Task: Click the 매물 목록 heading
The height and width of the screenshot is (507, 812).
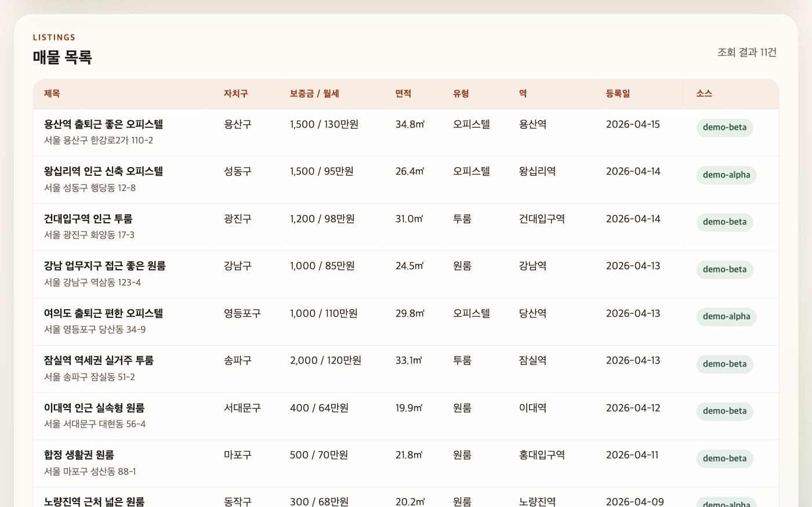Action: [x=62, y=57]
